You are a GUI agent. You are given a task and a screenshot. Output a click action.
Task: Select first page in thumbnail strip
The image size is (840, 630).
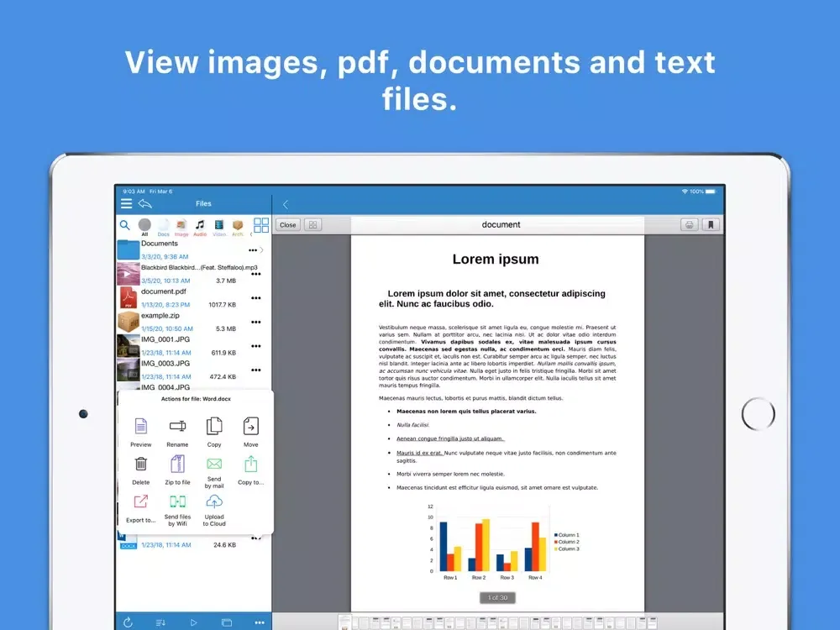(x=344, y=622)
